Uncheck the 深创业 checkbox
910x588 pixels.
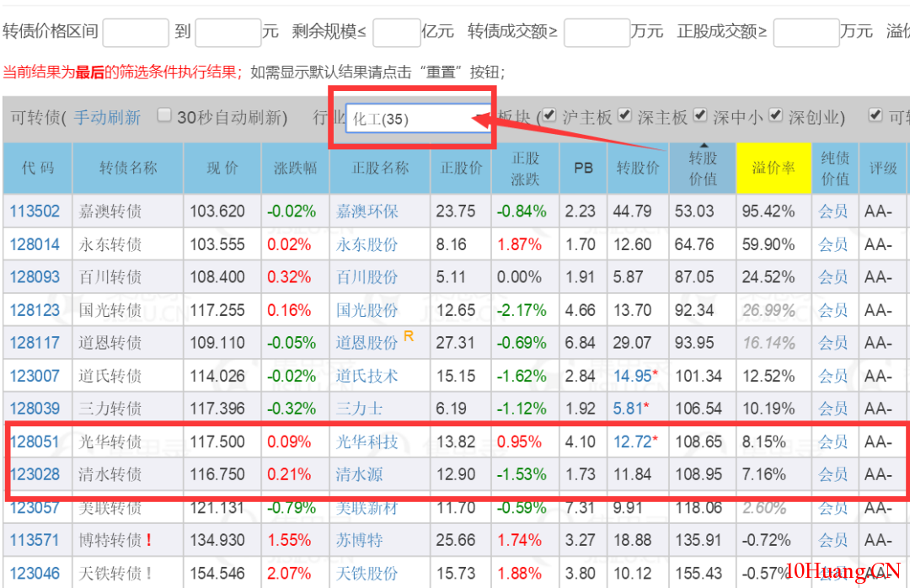776,115
